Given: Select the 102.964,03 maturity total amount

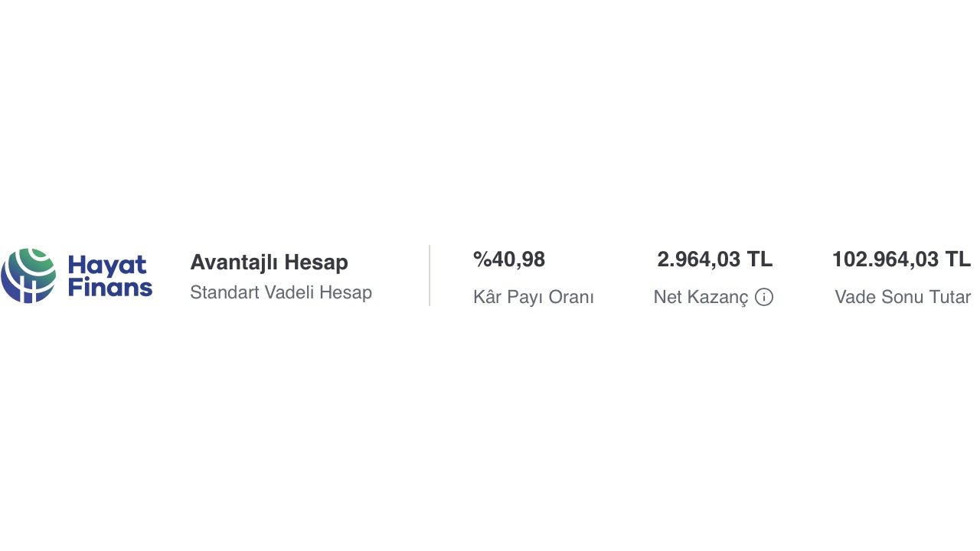Looking at the screenshot, I should click(x=885, y=260).
